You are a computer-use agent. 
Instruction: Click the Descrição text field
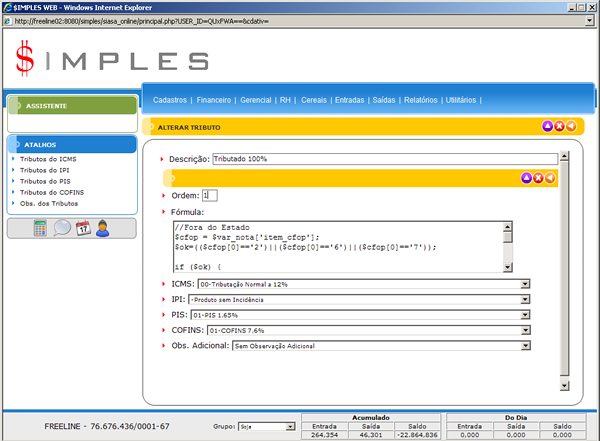pos(384,159)
